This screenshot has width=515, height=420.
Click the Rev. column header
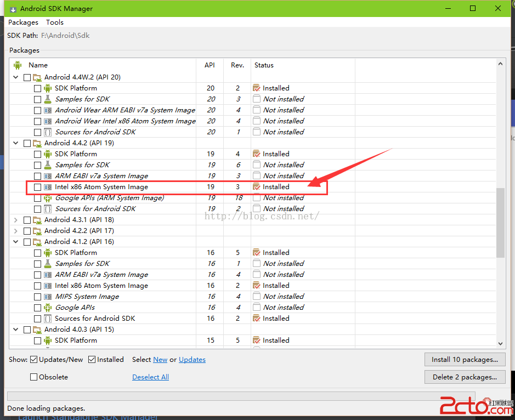(x=237, y=65)
